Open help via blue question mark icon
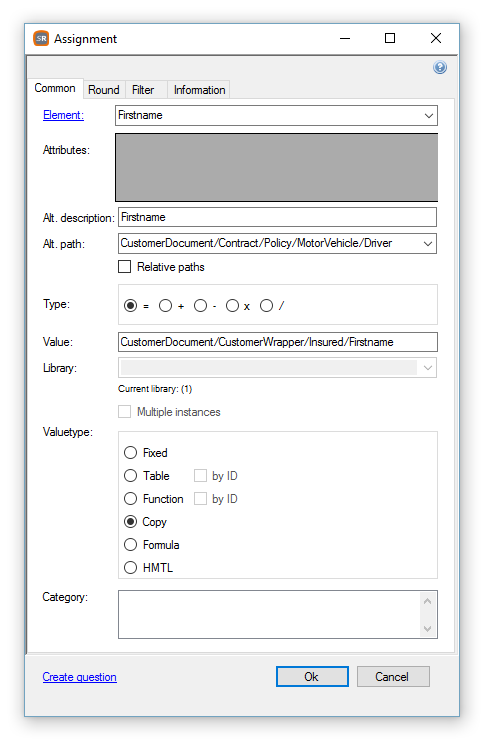The image size is (481, 740). (439, 67)
